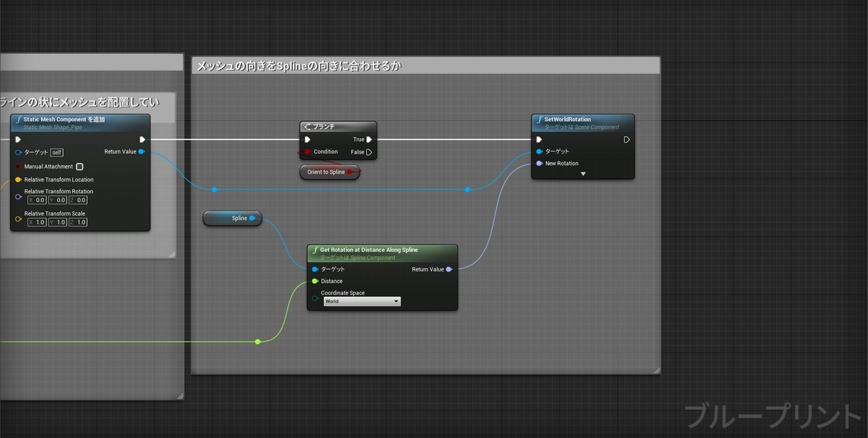Click the Rotation X value field
Screen dimensions: 868x438
[x=37, y=200]
